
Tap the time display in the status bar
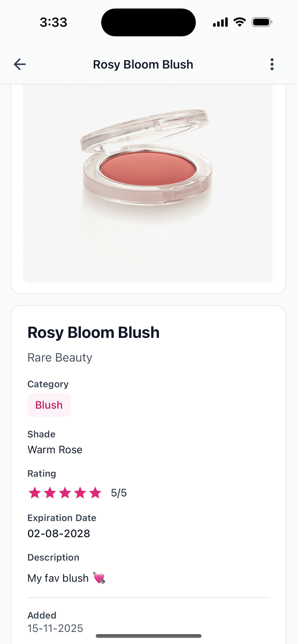click(53, 22)
